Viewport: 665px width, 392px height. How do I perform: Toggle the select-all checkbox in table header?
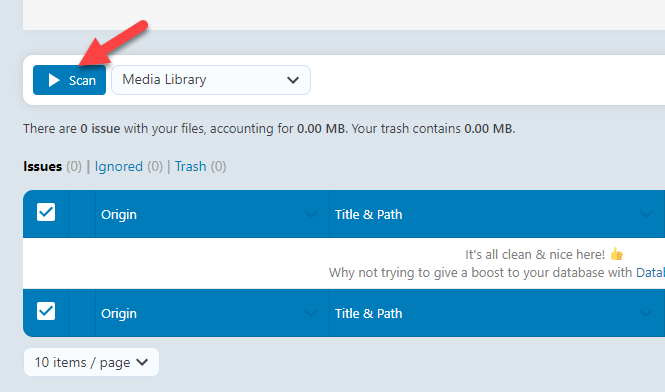point(46,212)
